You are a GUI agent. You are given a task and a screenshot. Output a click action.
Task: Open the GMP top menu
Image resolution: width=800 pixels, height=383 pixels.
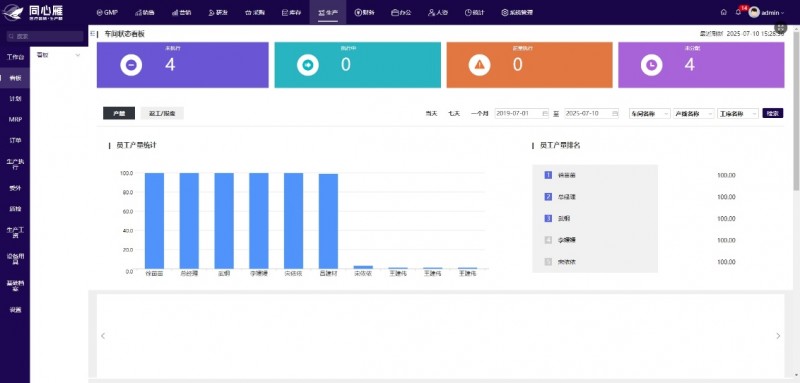click(x=107, y=12)
